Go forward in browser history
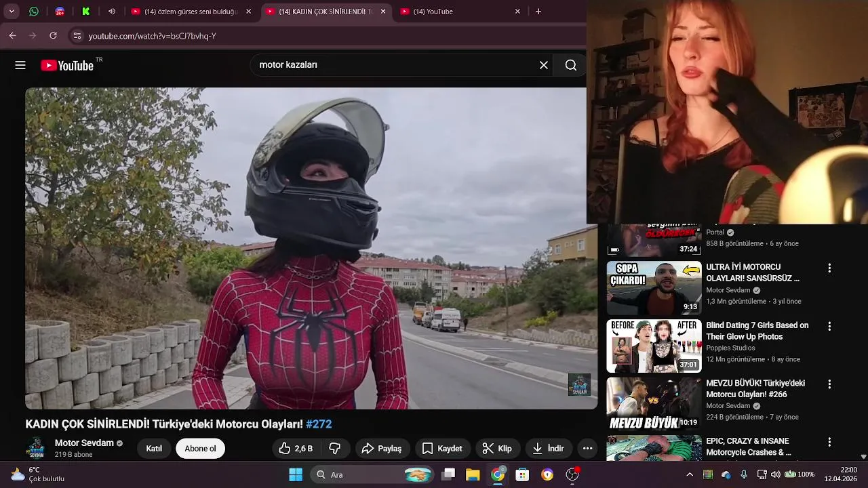868x488 pixels. (x=33, y=36)
